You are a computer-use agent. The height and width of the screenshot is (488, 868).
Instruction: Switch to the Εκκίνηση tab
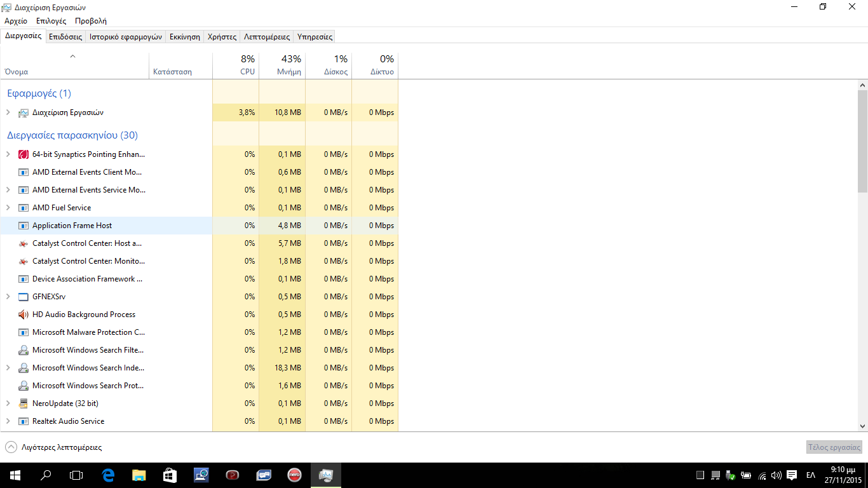click(185, 37)
